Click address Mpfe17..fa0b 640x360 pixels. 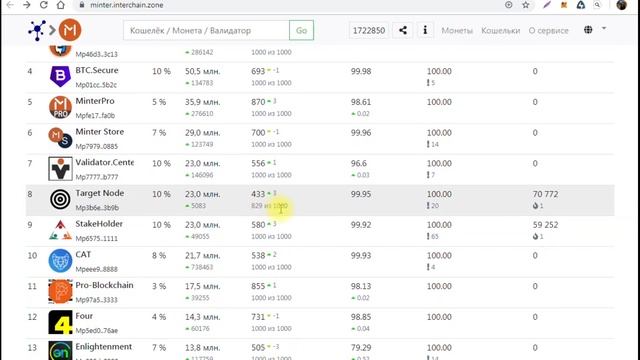click(95, 116)
